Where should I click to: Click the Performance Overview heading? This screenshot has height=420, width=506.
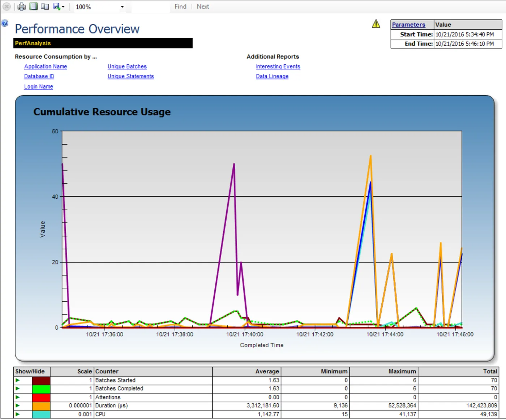[x=77, y=29]
